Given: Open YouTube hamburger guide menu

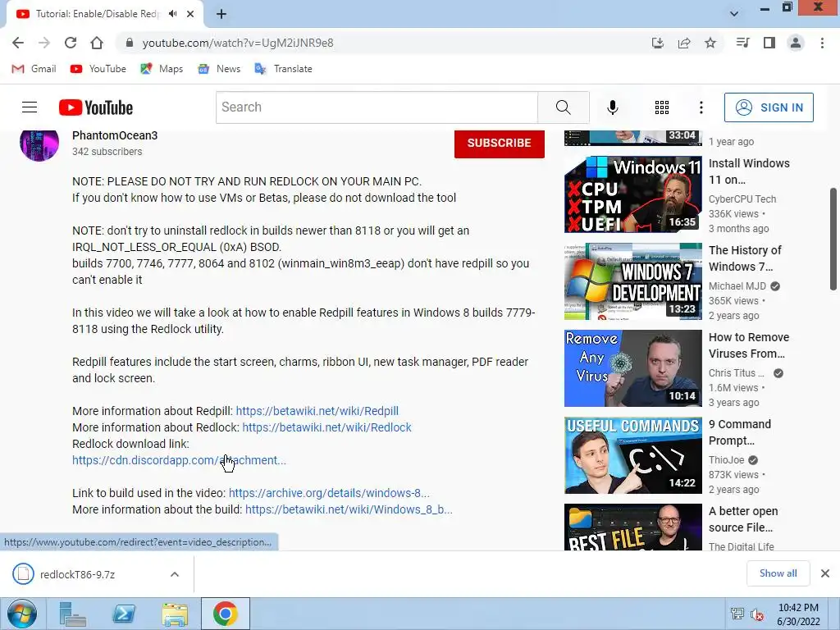Looking at the screenshot, I should (30, 107).
